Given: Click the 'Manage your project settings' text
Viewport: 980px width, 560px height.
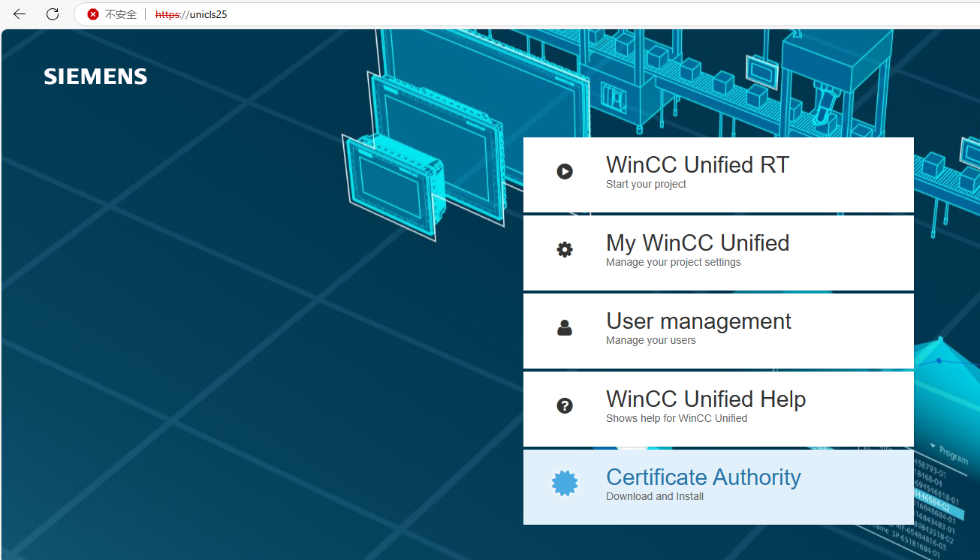Looking at the screenshot, I should pyautogui.click(x=673, y=263).
